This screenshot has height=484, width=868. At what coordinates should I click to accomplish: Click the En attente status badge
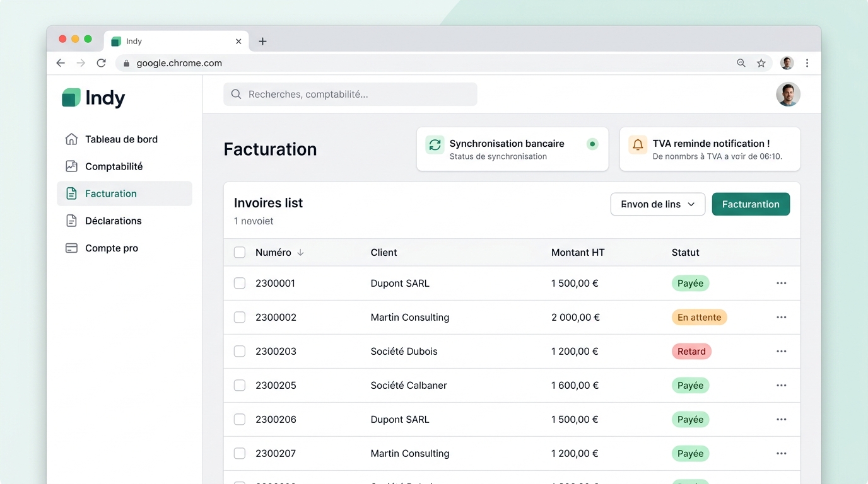tap(699, 318)
